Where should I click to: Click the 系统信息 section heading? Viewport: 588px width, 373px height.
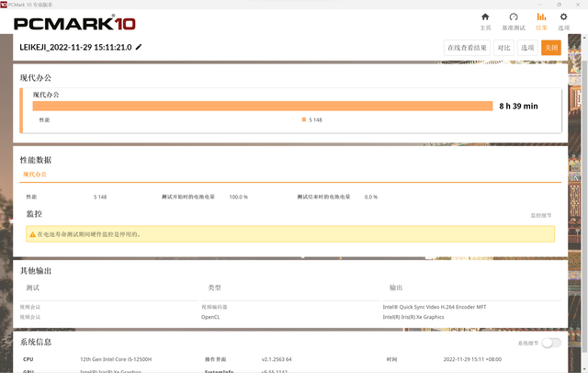[x=36, y=342]
